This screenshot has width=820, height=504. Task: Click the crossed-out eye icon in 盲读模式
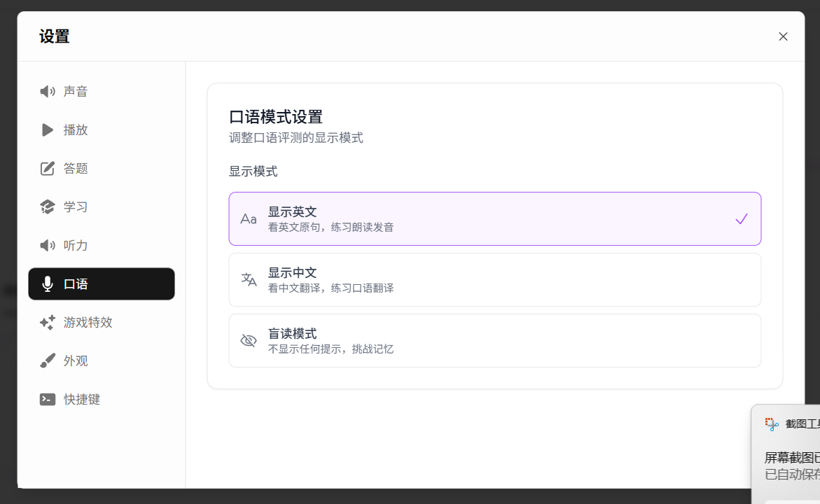pos(249,341)
